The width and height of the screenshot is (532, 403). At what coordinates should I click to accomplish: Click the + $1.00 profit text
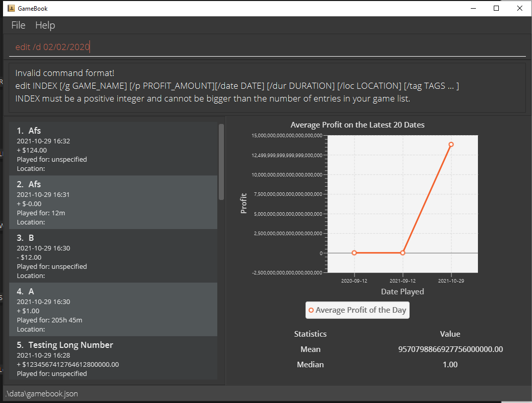coord(28,311)
